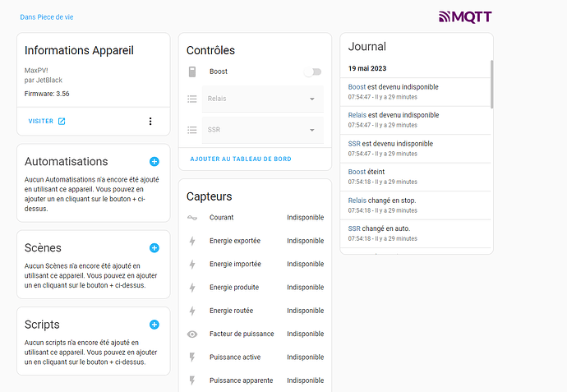567x392 pixels.
Task: Click the lightning icon for Energie exportée
Action: point(192,242)
